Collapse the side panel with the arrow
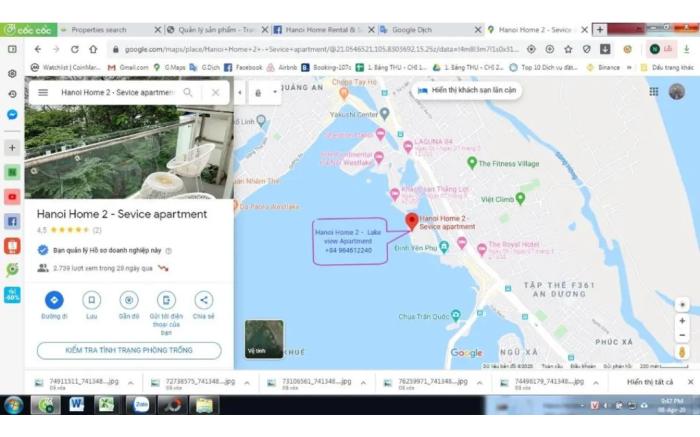 pos(240,92)
